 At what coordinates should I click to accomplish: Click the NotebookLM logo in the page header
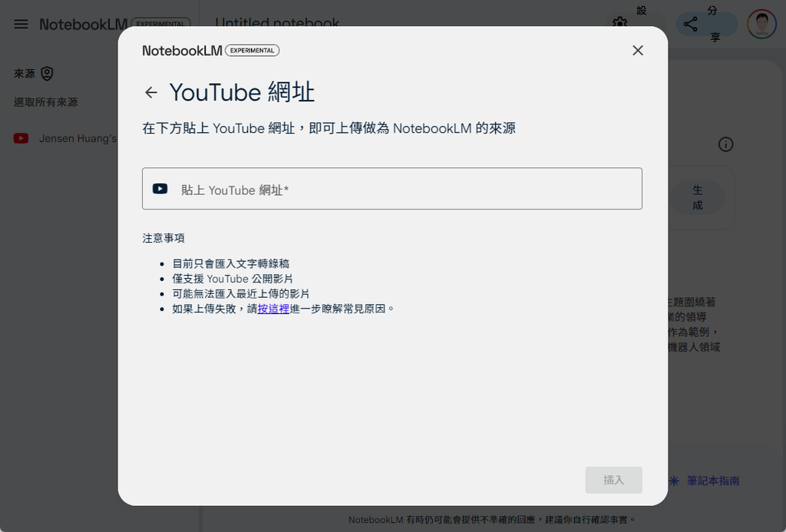tap(83, 24)
